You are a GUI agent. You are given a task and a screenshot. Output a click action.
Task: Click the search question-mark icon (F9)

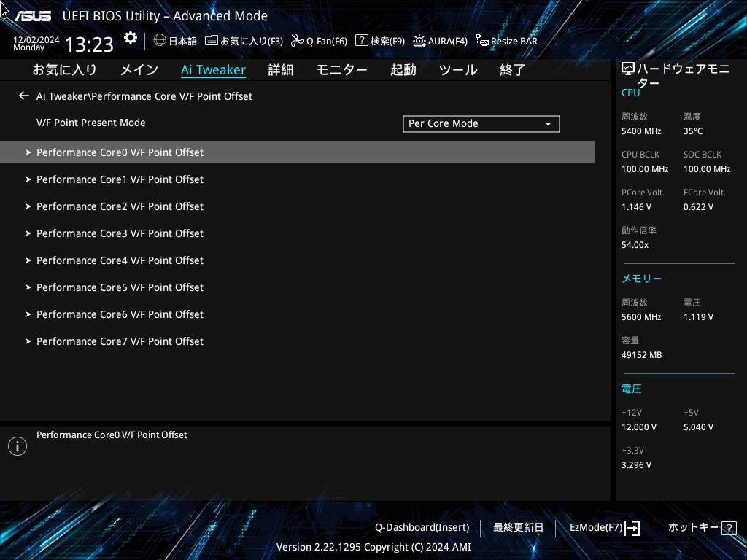pyautogui.click(x=362, y=41)
